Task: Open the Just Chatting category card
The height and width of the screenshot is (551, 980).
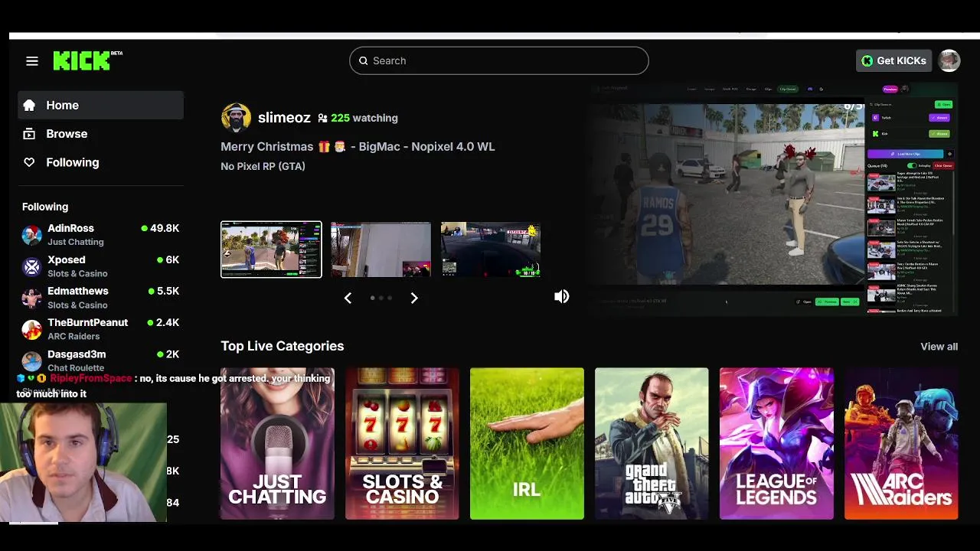Action: (277, 444)
